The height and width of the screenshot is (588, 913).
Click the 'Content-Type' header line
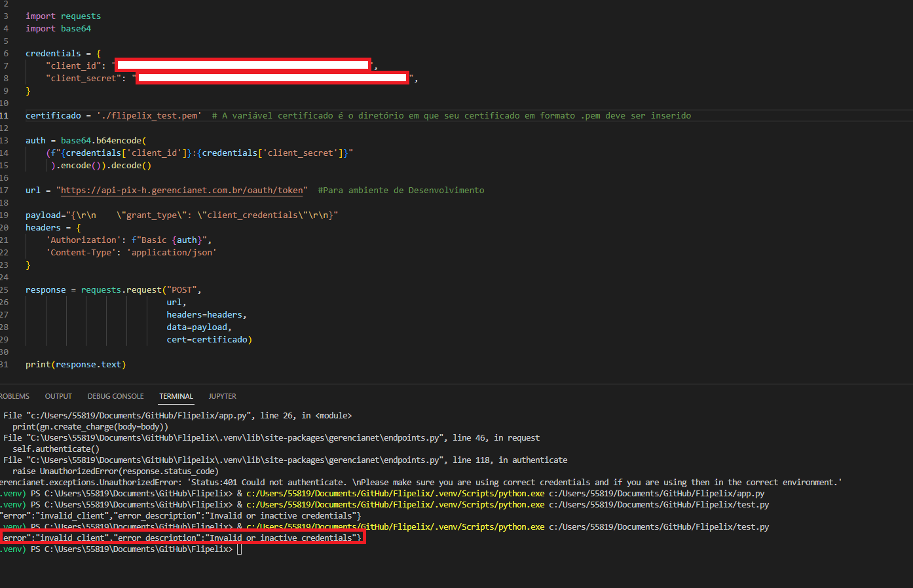pyautogui.click(x=131, y=253)
